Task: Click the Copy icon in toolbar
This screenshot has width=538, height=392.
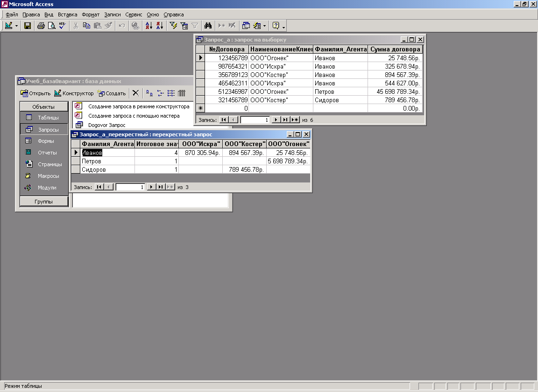Action: (86, 26)
